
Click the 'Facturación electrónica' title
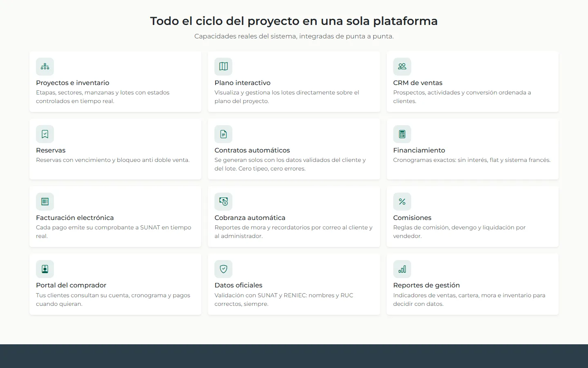click(75, 218)
